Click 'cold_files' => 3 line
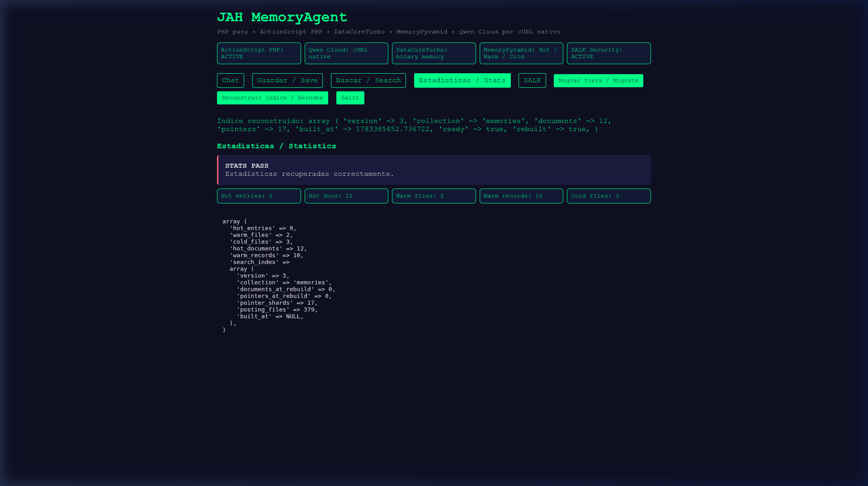868x486 pixels. (x=261, y=242)
